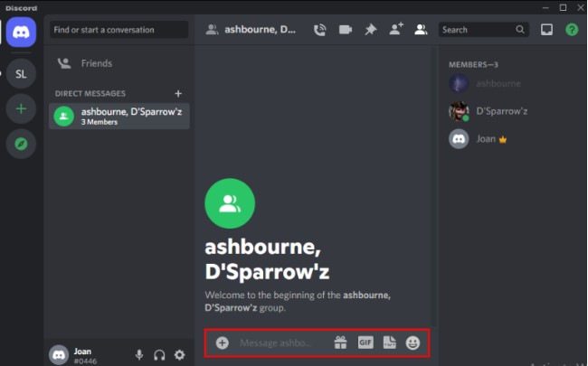Open Discord Home direct messages button

coord(21,32)
